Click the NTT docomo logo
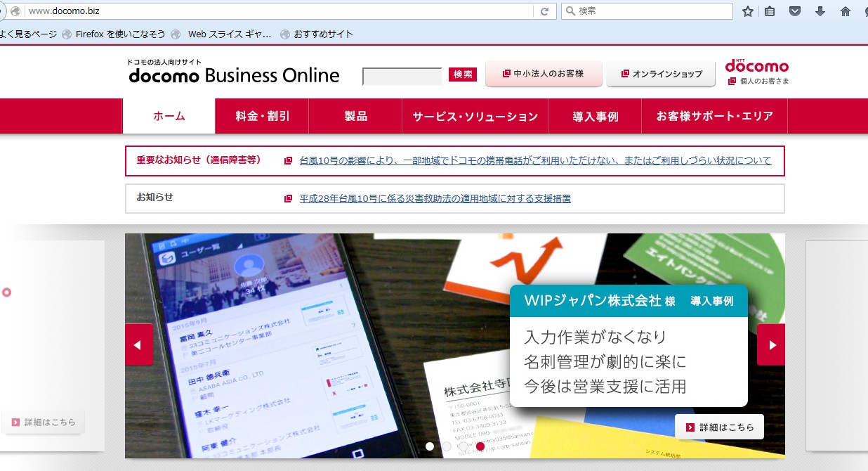The height and width of the screenshot is (471, 868). (x=757, y=65)
